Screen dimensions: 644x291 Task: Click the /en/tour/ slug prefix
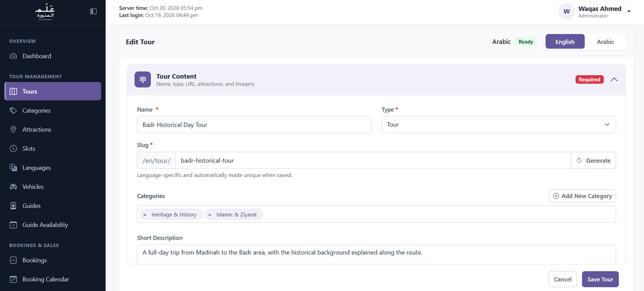tap(156, 160)
